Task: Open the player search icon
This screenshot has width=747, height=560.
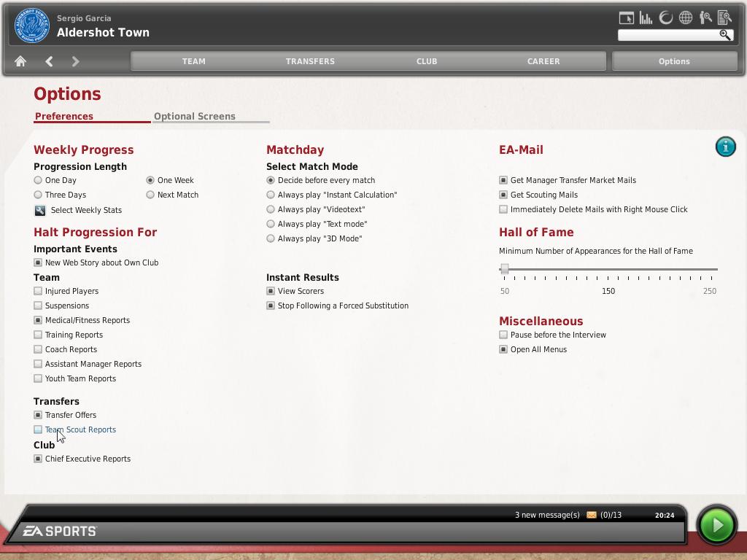Action: (705, 17)
